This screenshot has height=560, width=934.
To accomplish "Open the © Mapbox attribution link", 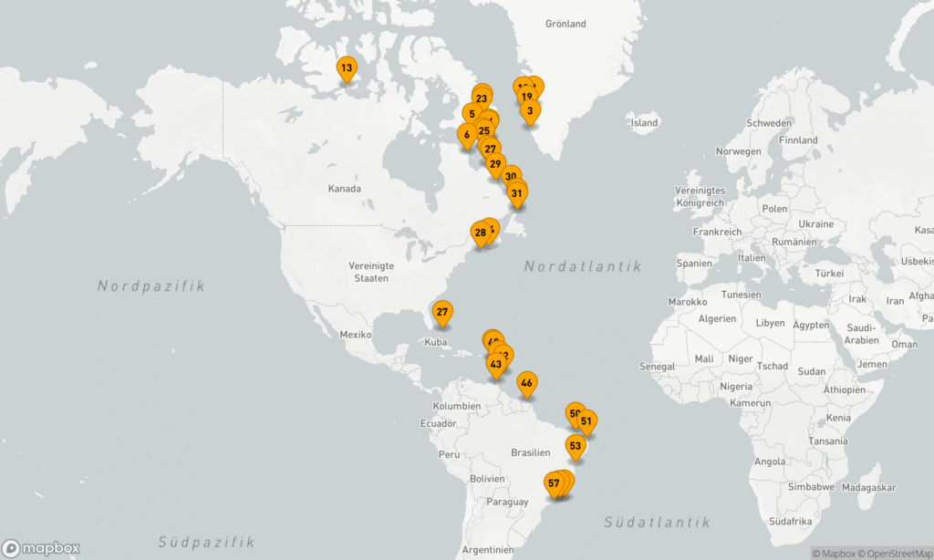I will [x=836, y=553].
